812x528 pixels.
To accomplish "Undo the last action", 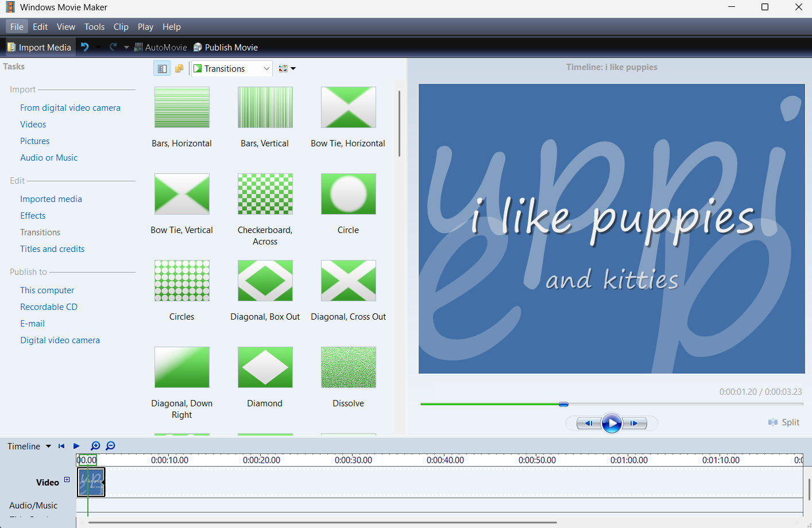I will pos(85,47).
